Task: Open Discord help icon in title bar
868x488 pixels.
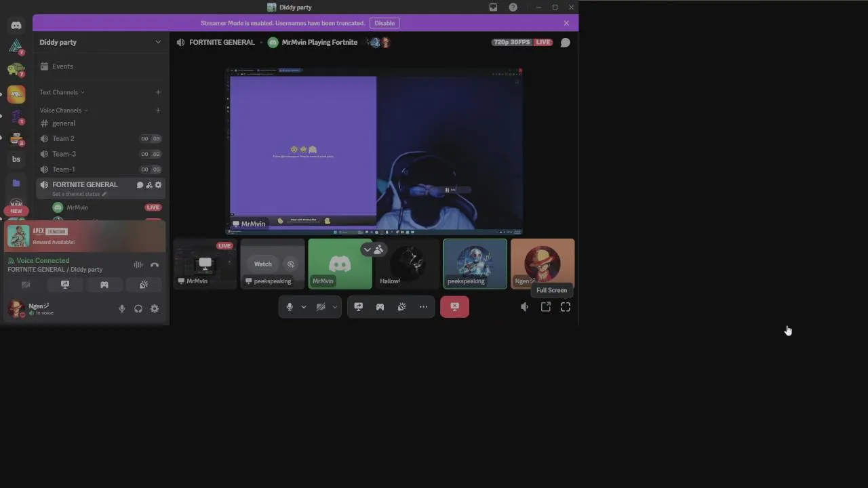Action: pyautogui.click(x=513, y=7)
